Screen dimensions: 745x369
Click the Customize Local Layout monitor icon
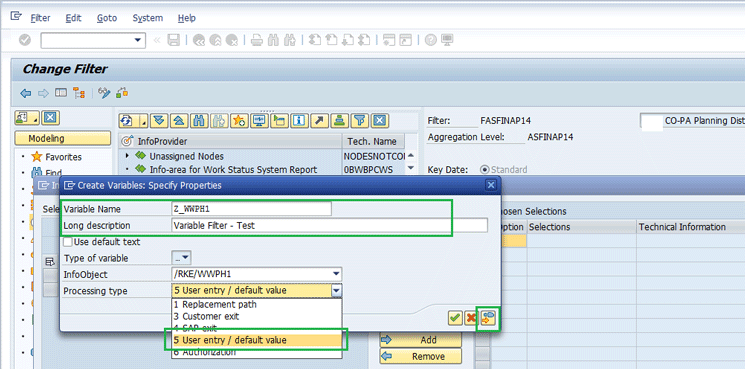(x=447, y=40)
